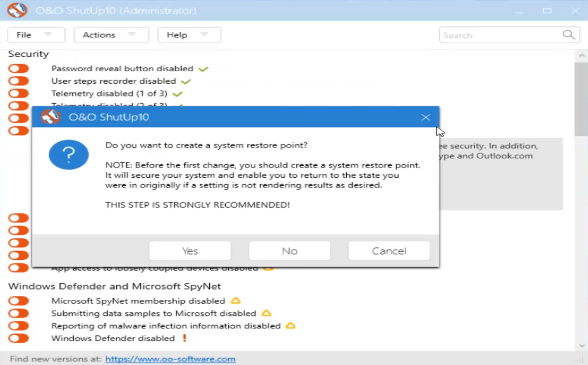The width and height of the screenshot is (588, 365).
Task: Toggle Submitting data samples to Microsoft switch
Action: (18, 313)
